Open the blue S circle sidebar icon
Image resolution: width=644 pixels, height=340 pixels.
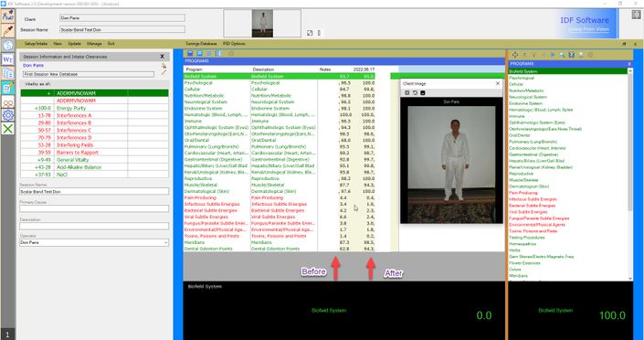(8, 45)
